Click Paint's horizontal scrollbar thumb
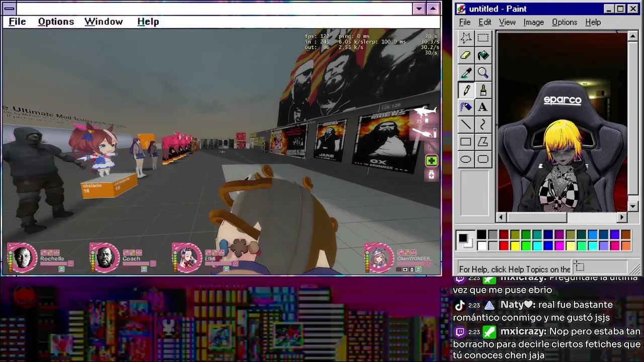This screenshot has height=362, width=644. [536, 217]
